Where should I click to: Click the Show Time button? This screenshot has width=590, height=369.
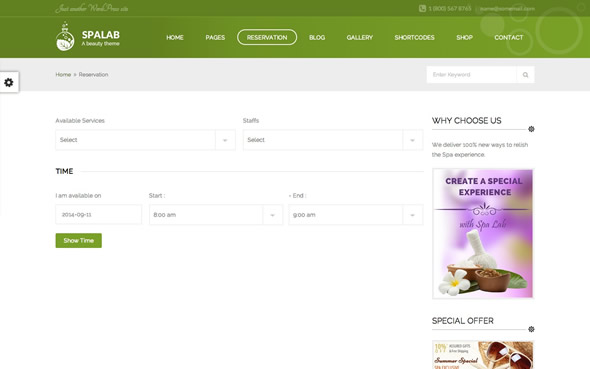pos(79,240)
